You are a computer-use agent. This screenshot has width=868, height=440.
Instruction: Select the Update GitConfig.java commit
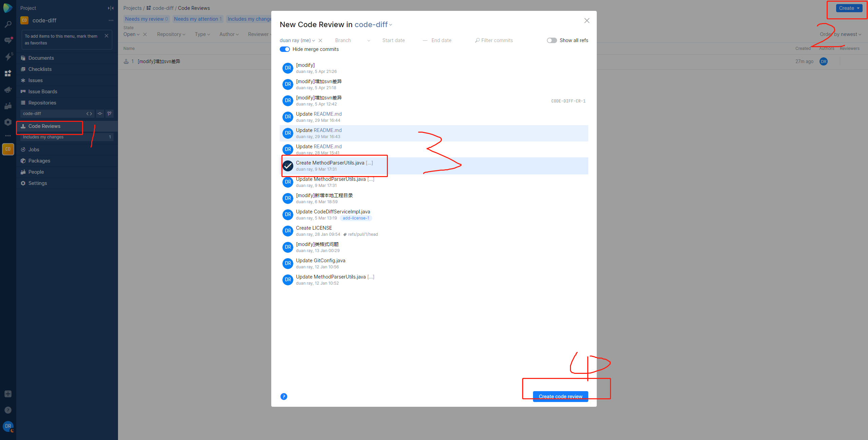[x=434, y=264]
